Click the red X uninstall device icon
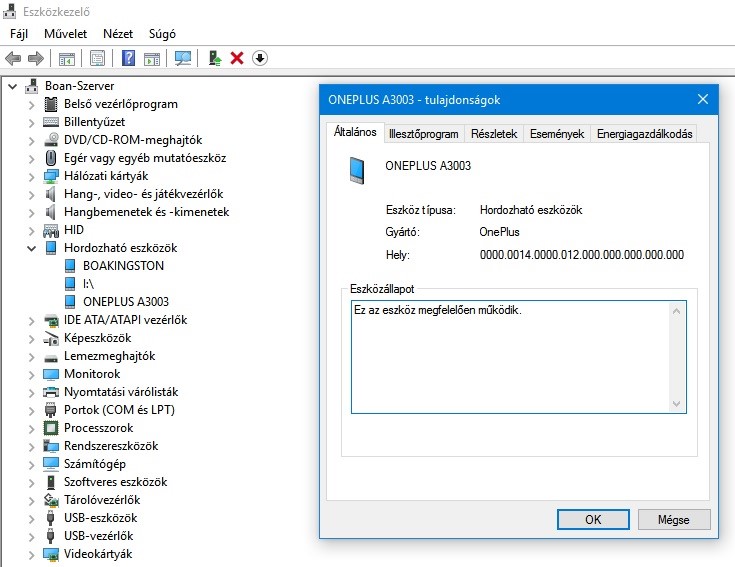This screenshot has width=735, height=567. [237, 59]
